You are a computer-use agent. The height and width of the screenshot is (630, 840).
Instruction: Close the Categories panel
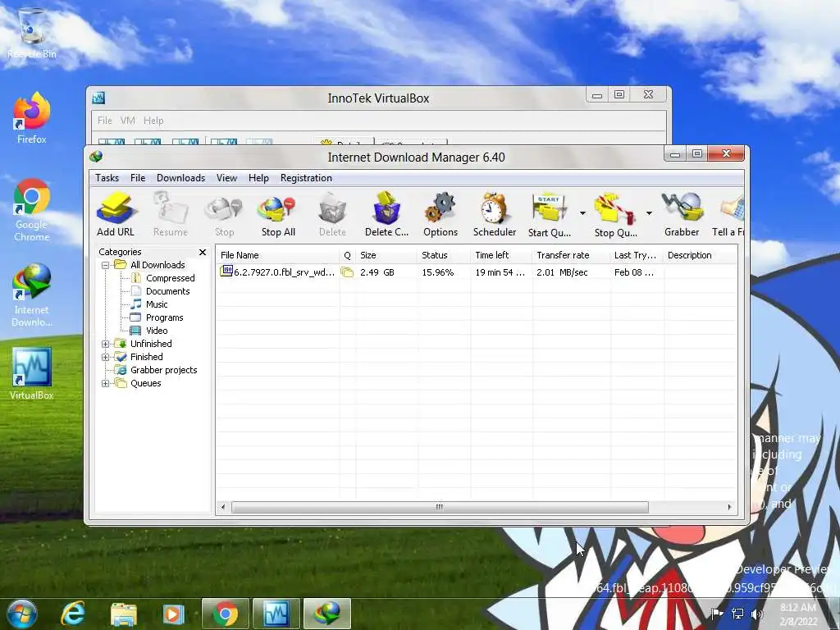pyautogui.click(x=203, y=252)
